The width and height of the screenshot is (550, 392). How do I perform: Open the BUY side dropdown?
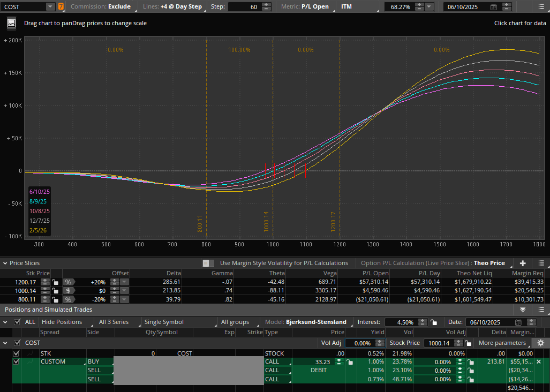[x=100, y=361]
